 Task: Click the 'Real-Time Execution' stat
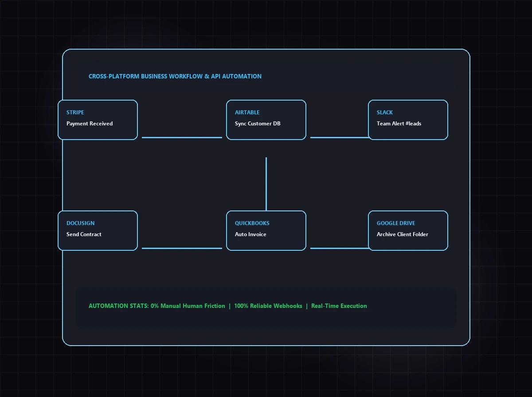click(x=339, y=306)
